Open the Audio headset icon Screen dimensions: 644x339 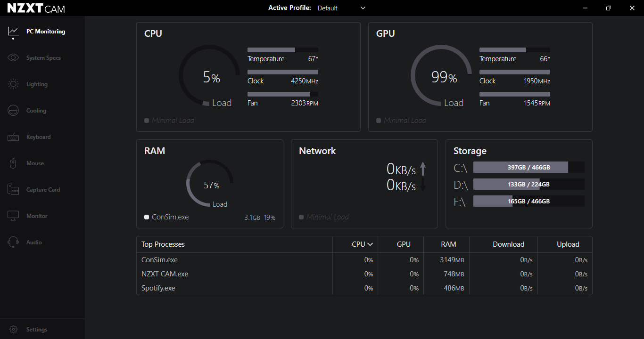pyautogui.click(x=13, y=242)
